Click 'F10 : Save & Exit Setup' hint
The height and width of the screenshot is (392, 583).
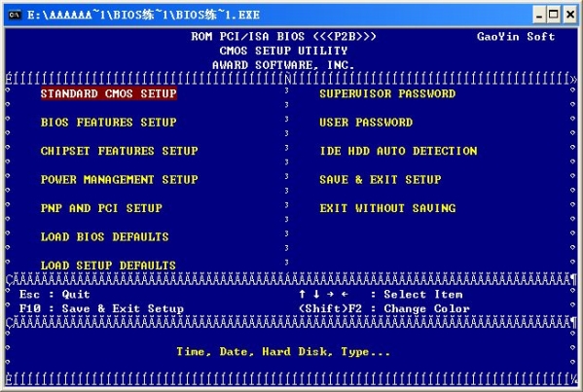coord(101,308)
